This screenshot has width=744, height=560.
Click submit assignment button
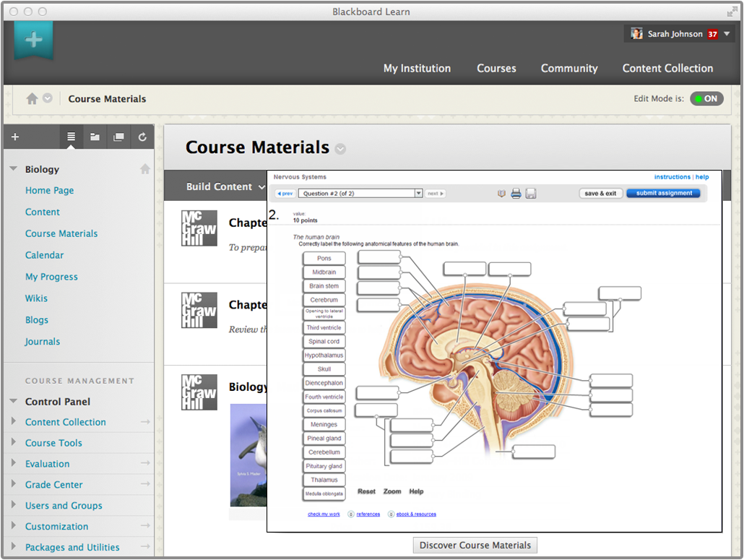click(x=663, y=193)
